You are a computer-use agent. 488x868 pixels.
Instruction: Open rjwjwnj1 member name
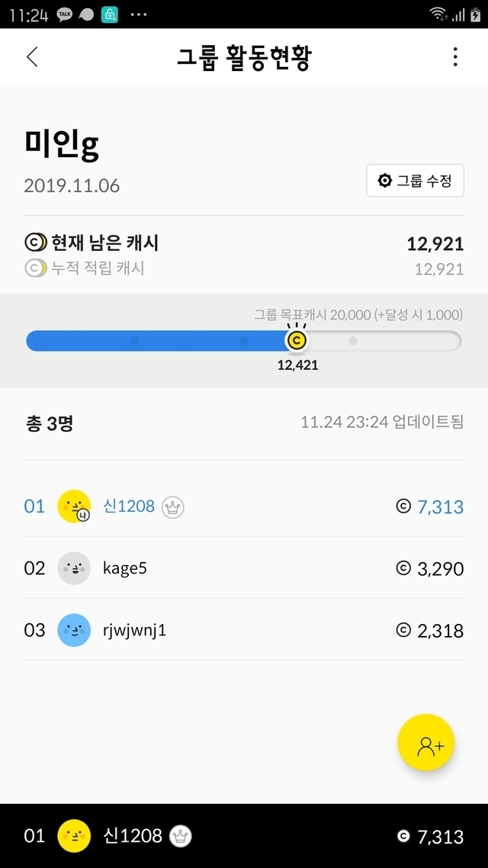tap(134, 630)
